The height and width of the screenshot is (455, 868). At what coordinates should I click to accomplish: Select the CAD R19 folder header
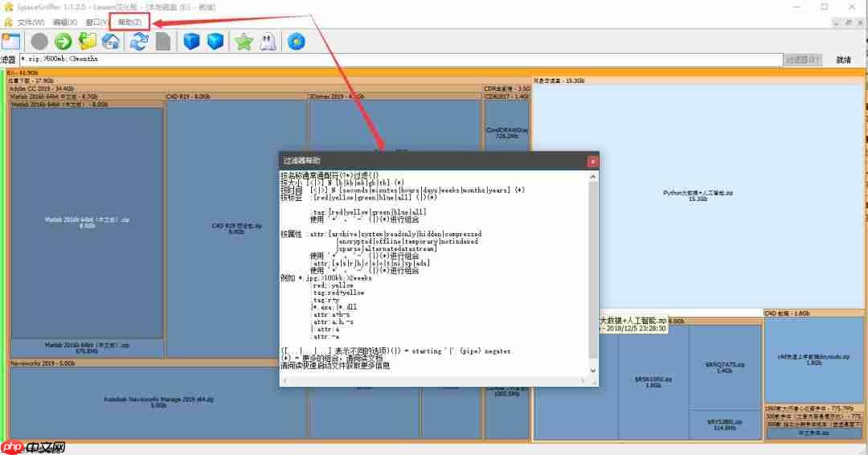(236, 96)
